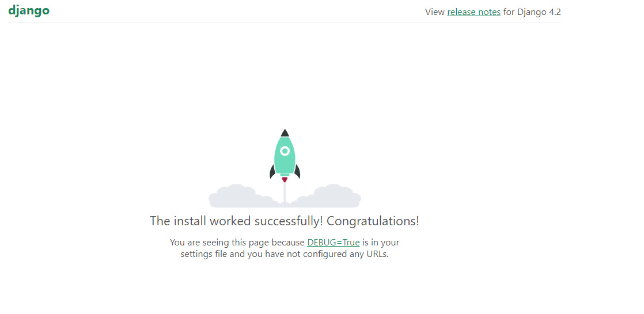Click the django logo
Viewport: 644px width, 314px height.
29,11
